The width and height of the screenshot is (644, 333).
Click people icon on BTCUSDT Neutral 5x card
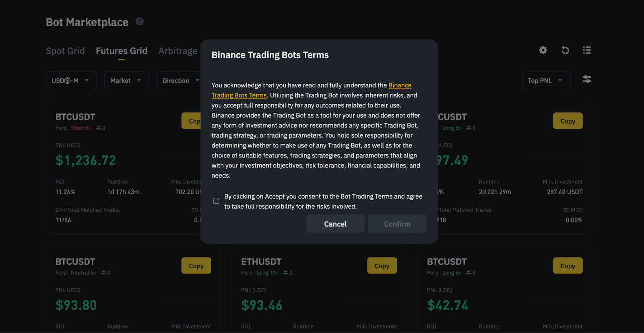[x=104, y=273]
